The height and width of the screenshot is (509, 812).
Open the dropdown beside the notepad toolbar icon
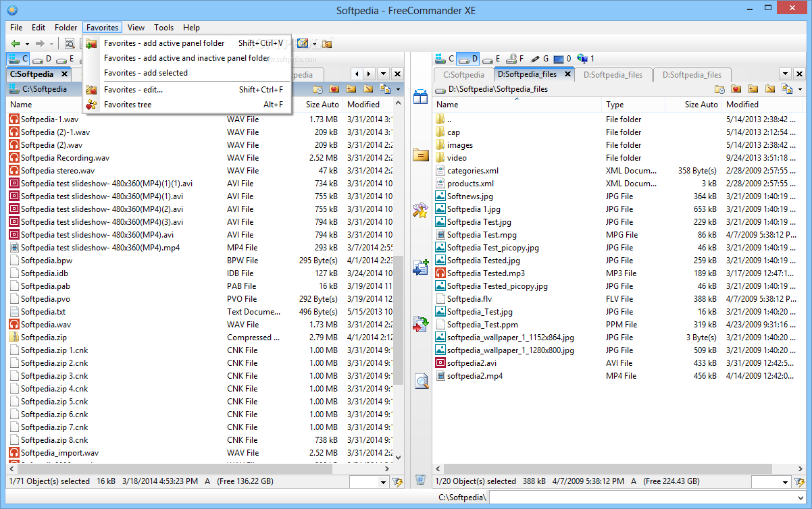pyautogui.click(x=315, y=44)
